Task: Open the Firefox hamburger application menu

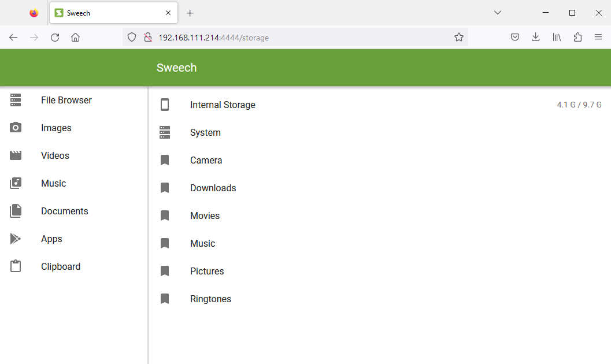Action: pyautogui.click(x=598, y=38)
